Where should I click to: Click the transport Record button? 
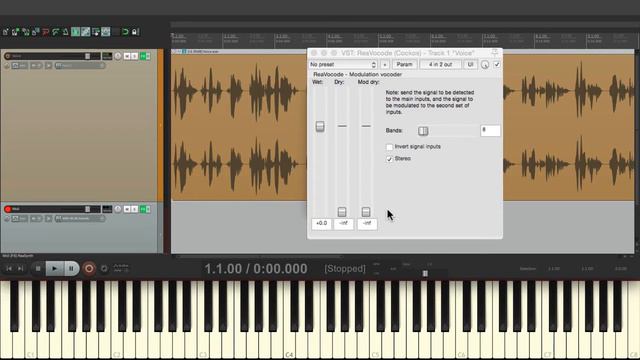click(89, 269)
